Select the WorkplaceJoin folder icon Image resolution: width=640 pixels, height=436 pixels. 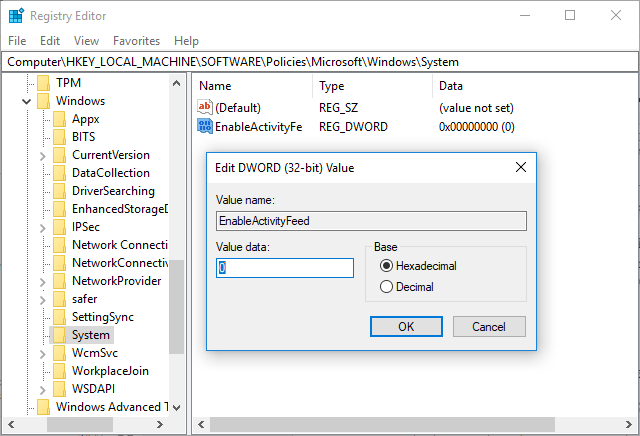tap(59, 371)
